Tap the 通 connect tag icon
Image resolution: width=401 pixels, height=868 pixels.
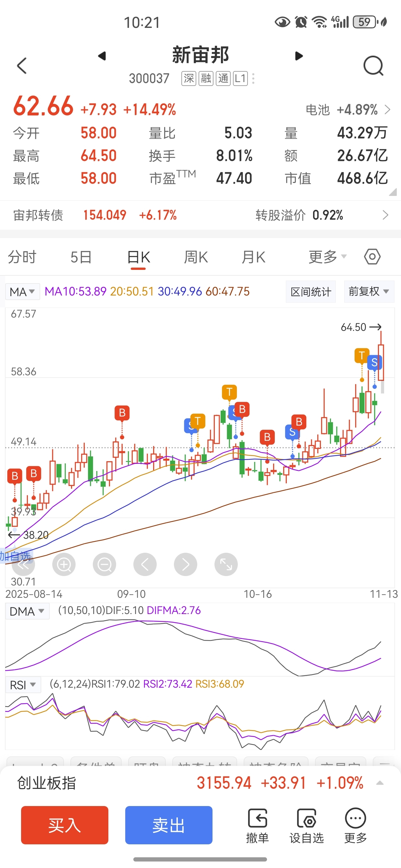pos(223,78)
